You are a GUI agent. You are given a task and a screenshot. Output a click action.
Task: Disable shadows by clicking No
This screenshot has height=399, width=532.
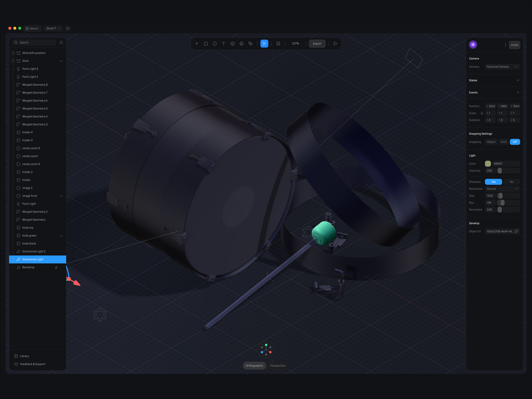pos(512,182)
